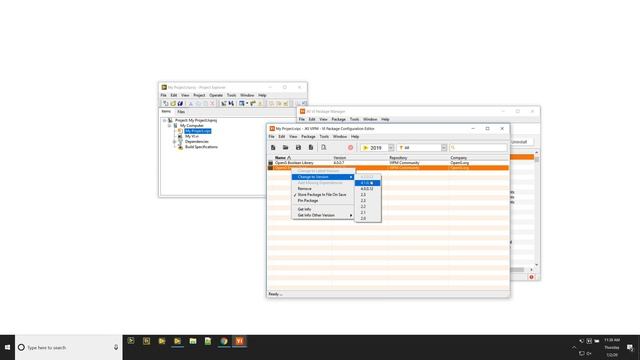Click My Computer icon in project tree
The width and height of the screenshot is (640, 360).
[x=176, y=126]
